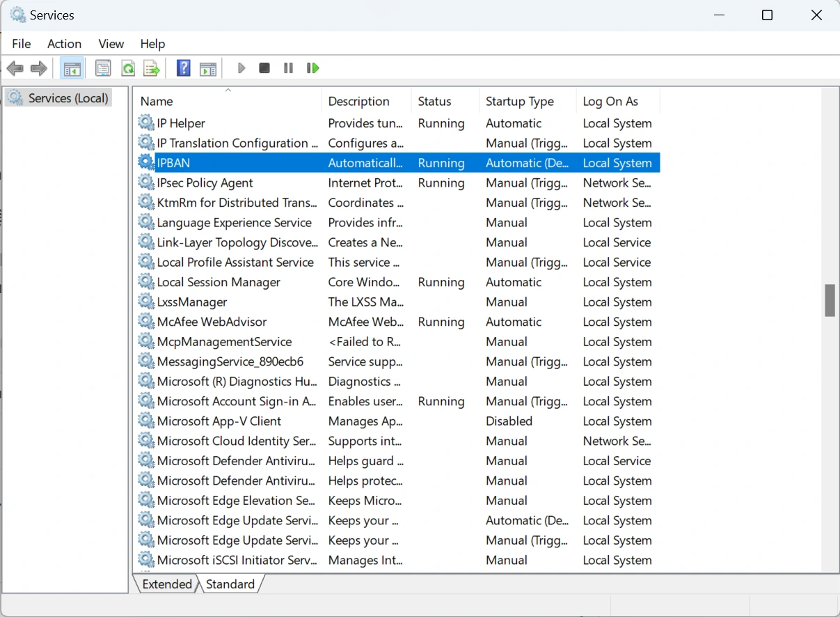Click Restart Service toolbar button
The height and width of the screenshot is (617, 840).
click(312, 68)
